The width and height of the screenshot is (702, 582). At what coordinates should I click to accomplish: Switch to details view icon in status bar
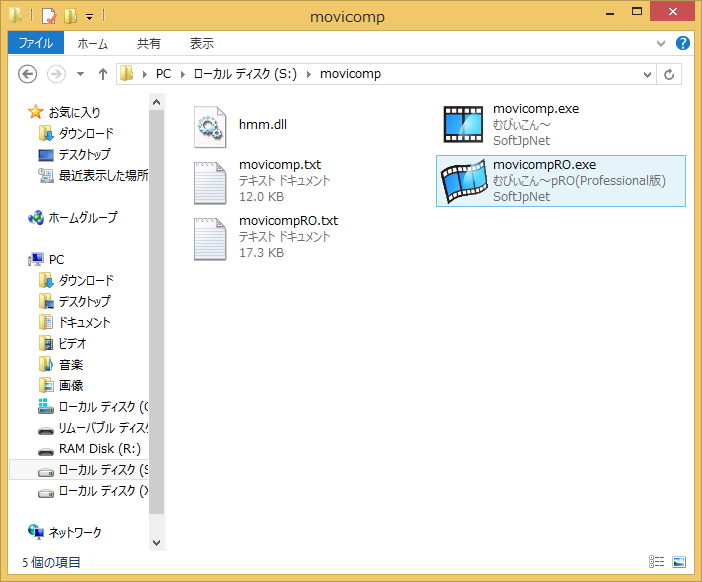[656, 561]
